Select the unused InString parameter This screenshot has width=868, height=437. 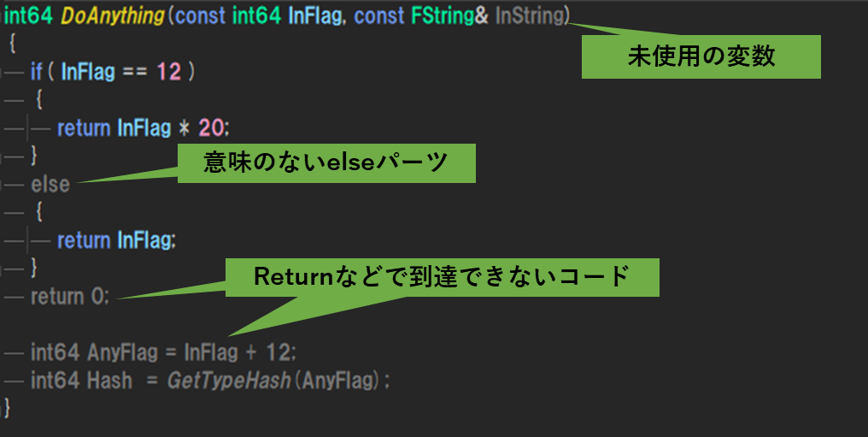coord(530,15)
